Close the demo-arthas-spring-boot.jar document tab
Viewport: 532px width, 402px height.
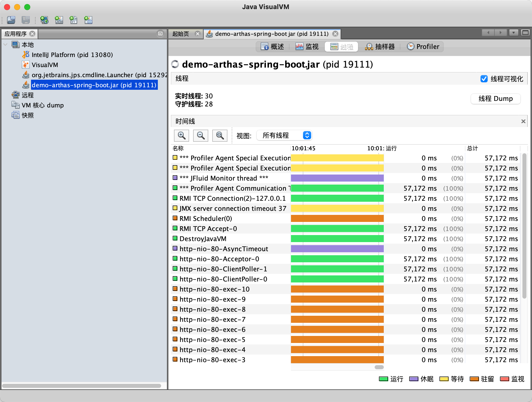coord(335,34)
